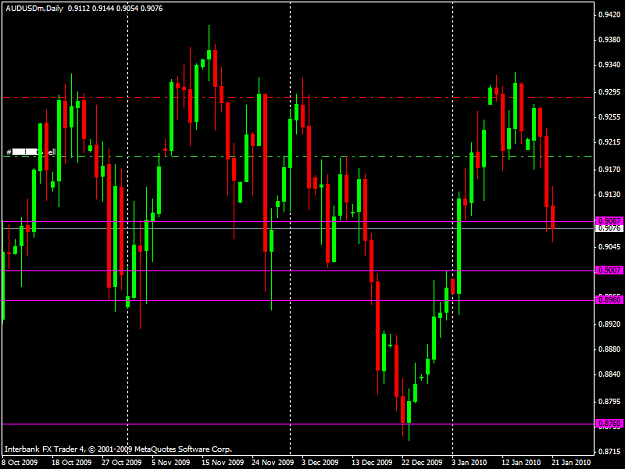The width and height of the screenshot is (625, 469).
Task: Click the 18 Oct 2009 date label
Action: (71, 462)
